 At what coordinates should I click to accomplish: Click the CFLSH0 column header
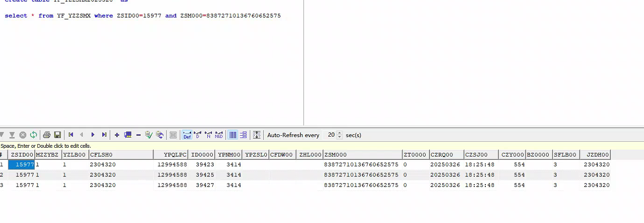(x=121, y=155)
